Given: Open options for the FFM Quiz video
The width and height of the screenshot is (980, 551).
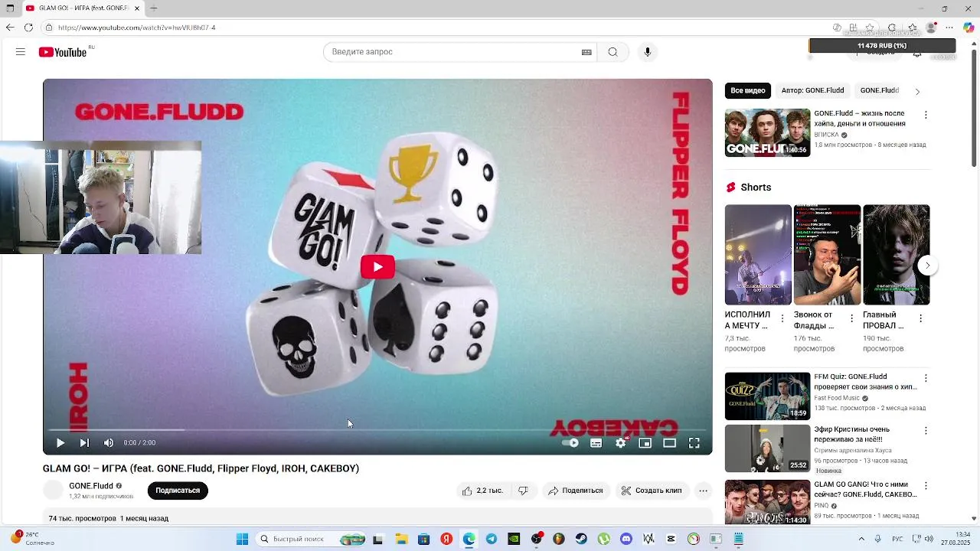Looking at the screenshot, I should click(926, 378).
